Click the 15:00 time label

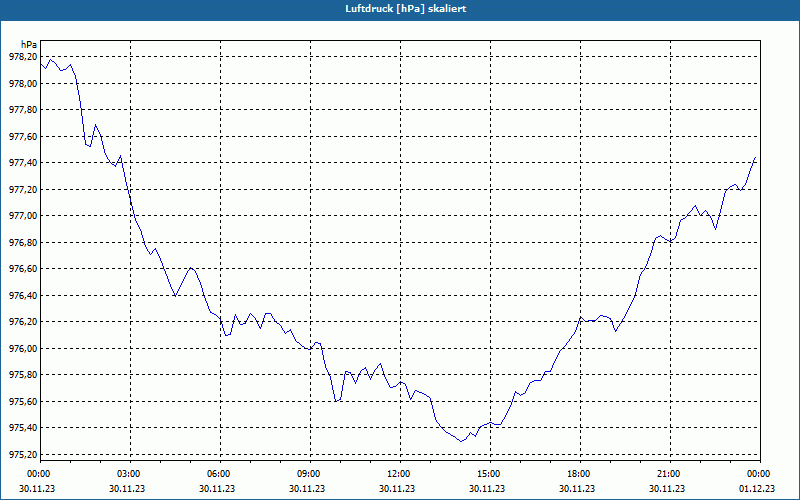[x=490, y=474]
